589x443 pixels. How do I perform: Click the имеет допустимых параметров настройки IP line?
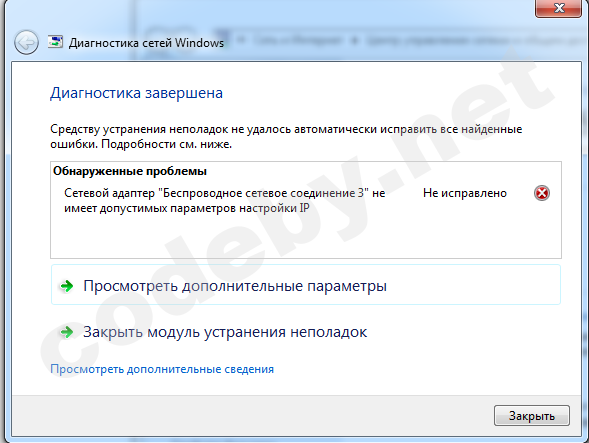[187, 208]
